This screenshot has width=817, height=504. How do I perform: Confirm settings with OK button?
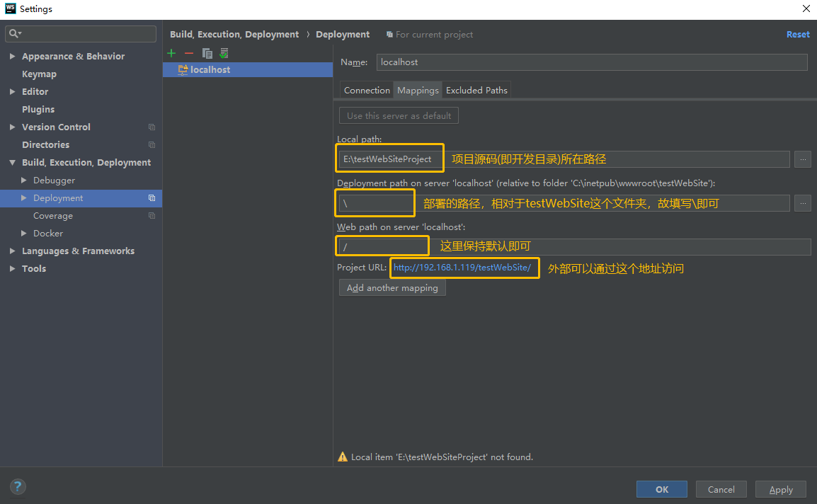point(662,489)
